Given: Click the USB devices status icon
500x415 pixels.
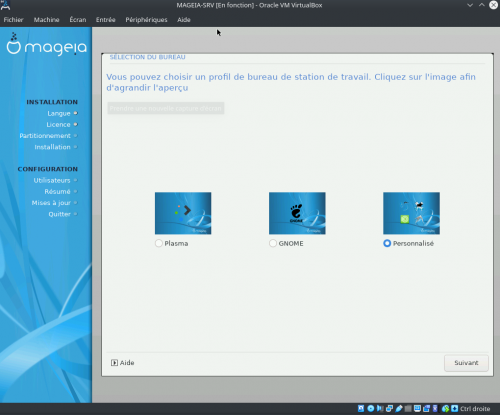Looking at the screenshot, I should coord(399,409).
